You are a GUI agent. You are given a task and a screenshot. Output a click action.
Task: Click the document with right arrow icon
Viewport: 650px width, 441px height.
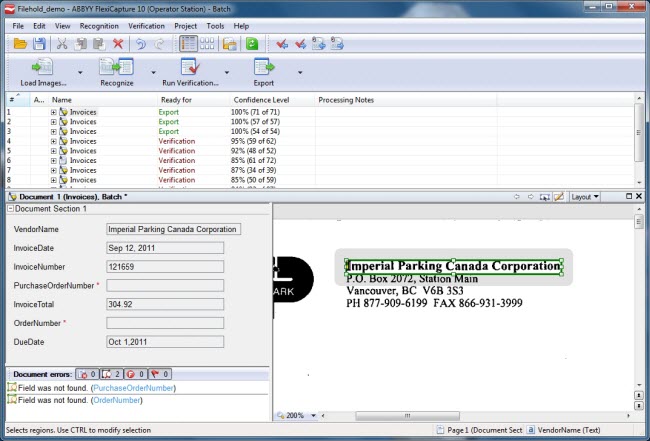click(x=337, y=44)
